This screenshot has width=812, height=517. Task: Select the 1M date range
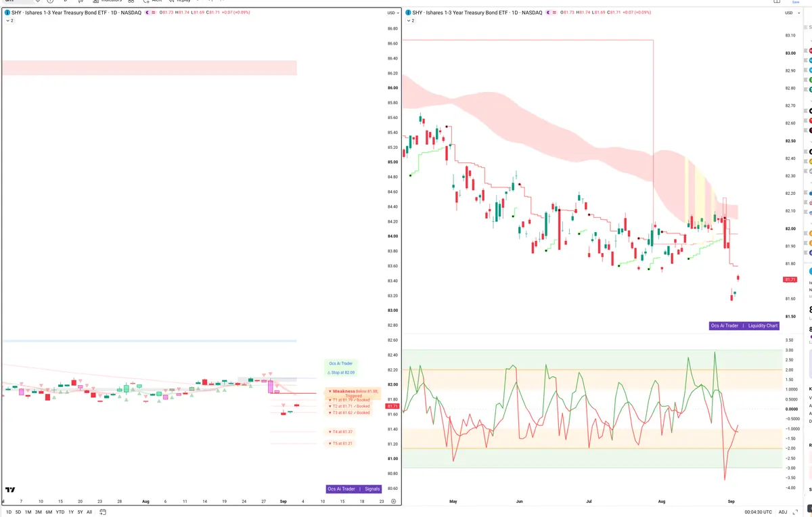click(x=28, y=512)
